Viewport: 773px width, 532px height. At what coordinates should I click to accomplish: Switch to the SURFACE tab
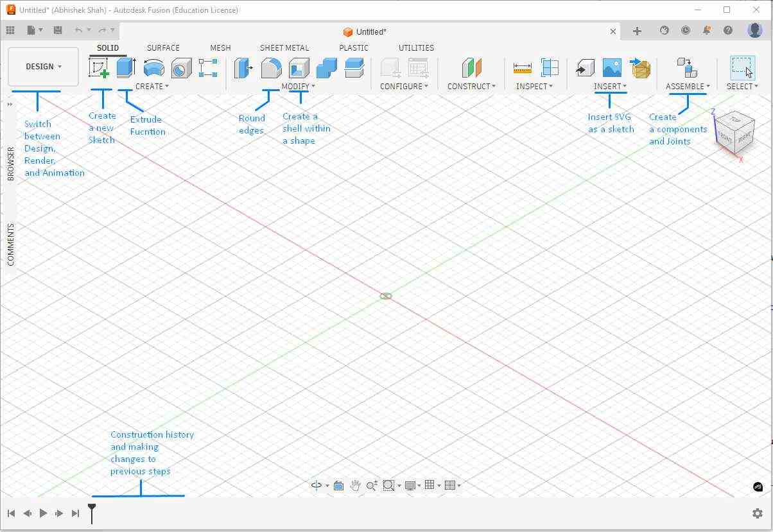163,47
